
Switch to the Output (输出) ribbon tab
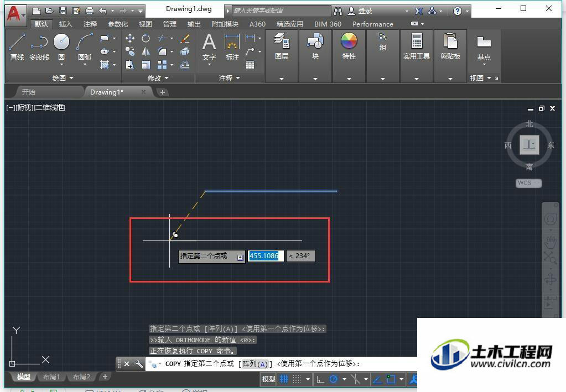pos(194,24)
